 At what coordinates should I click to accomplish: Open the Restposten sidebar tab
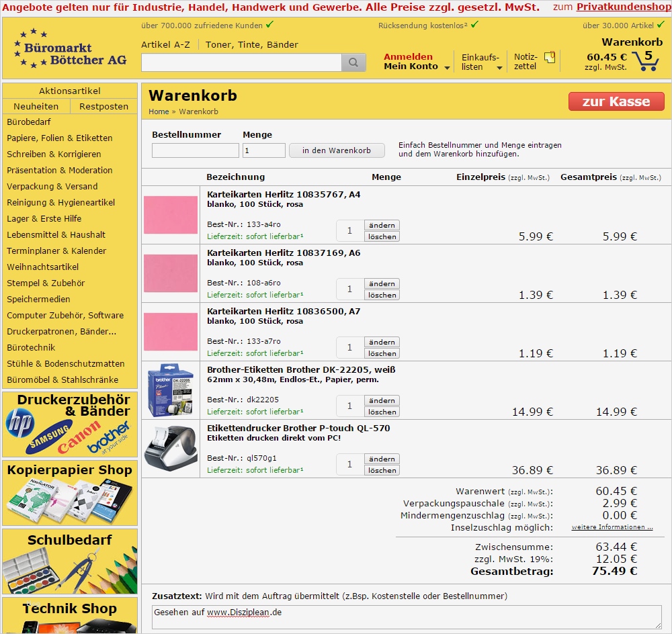click(103, 106)
